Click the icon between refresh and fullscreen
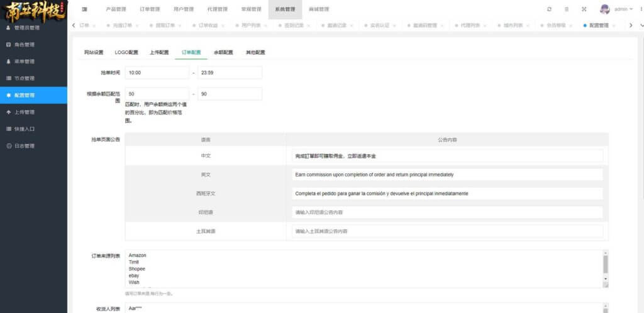This screenshot has height=313, width=644. 567,9
